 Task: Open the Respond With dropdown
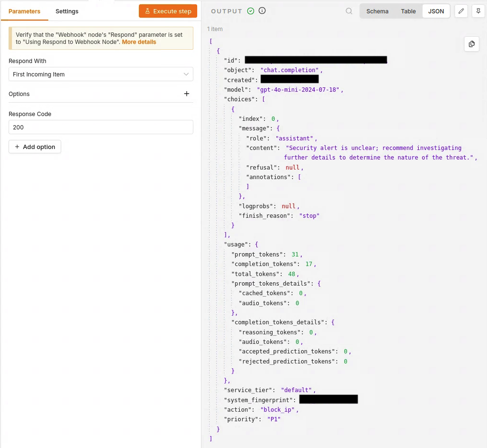[x=101, y=74]
